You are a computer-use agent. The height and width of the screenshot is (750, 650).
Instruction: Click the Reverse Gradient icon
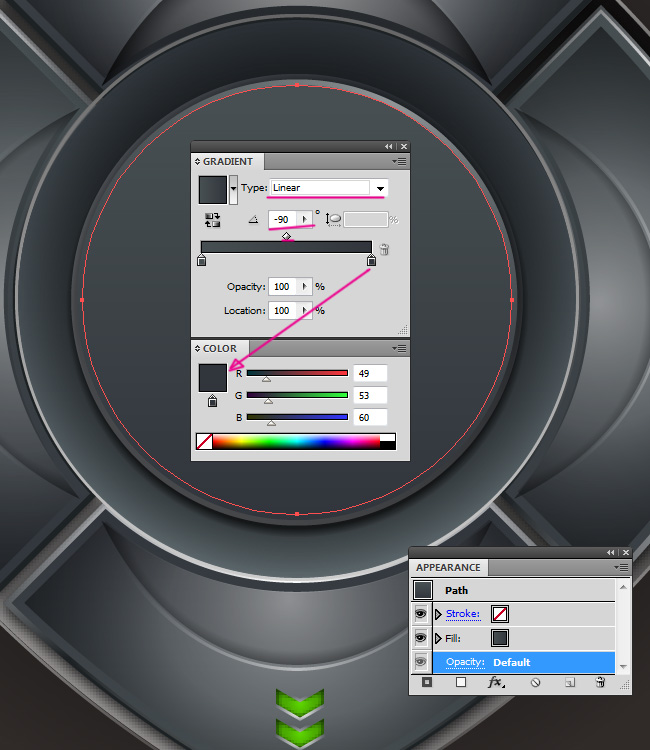point(213,219)
